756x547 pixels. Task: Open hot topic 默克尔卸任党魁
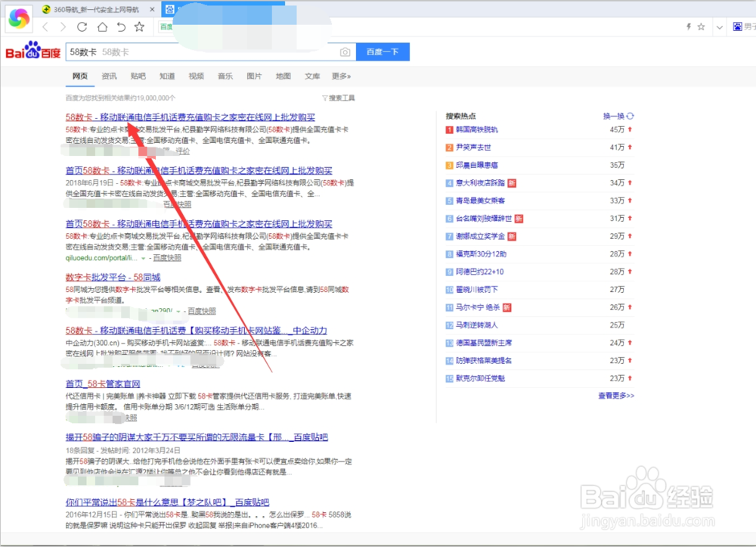tap(480, 378)
